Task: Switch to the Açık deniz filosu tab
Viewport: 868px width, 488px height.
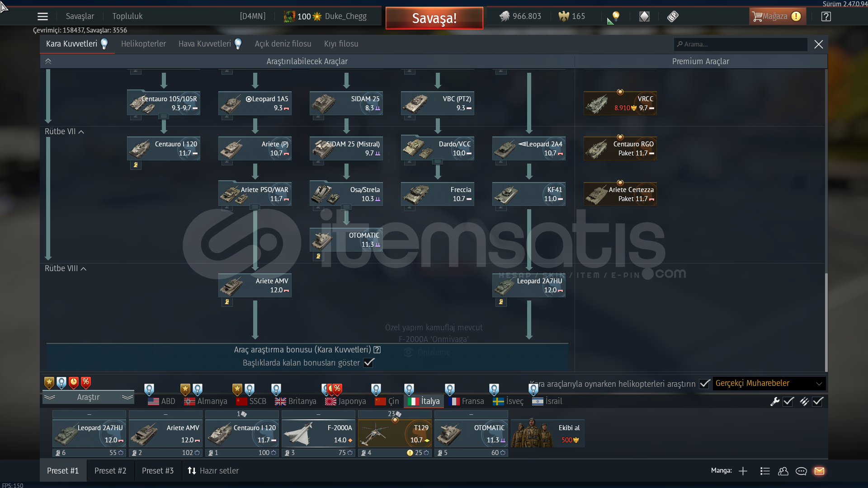Action: tap(283, 44)
